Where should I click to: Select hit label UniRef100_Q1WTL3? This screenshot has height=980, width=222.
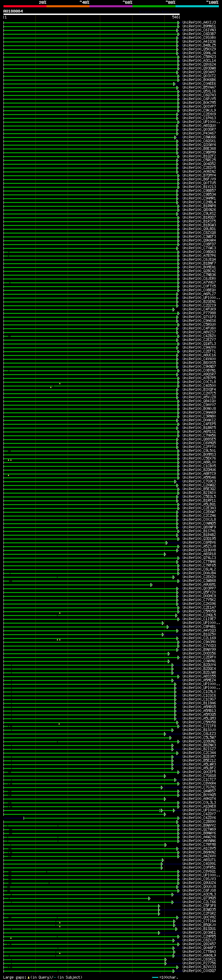[199, 344]
